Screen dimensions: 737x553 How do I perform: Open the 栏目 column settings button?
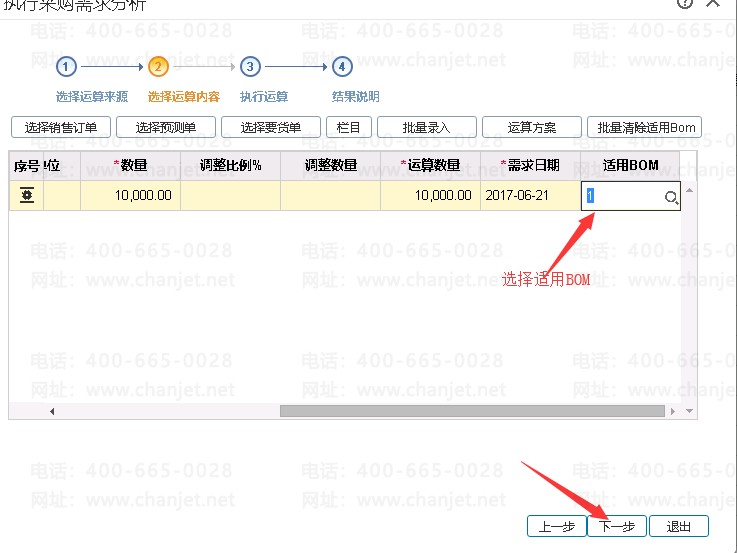[349, 127]
